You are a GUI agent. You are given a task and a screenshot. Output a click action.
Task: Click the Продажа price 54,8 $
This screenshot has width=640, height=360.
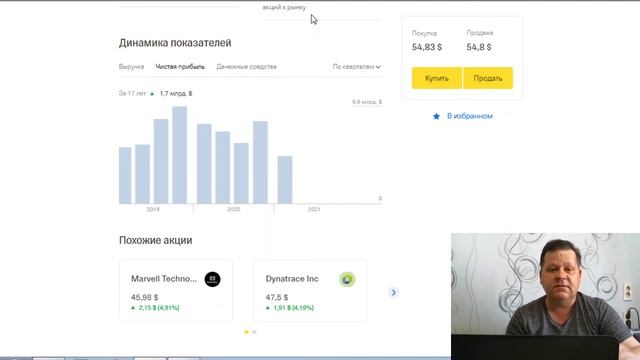(x=479, y=47)
